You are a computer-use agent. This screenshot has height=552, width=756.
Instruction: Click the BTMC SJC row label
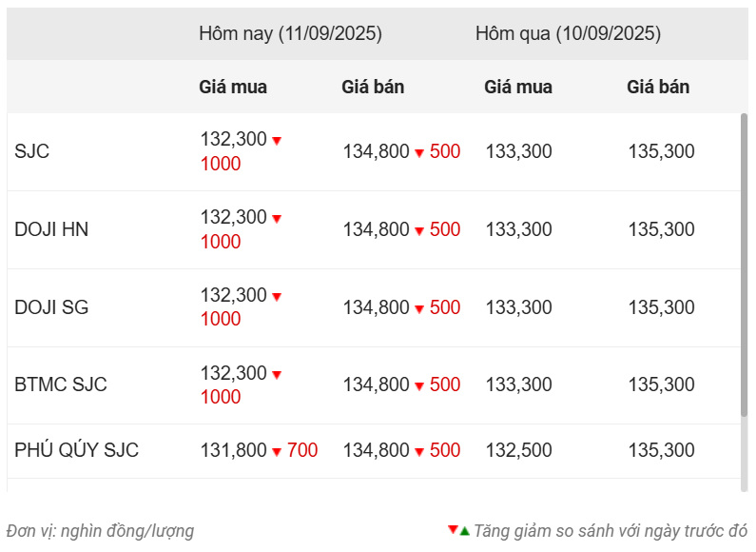(x=61, y=384)
